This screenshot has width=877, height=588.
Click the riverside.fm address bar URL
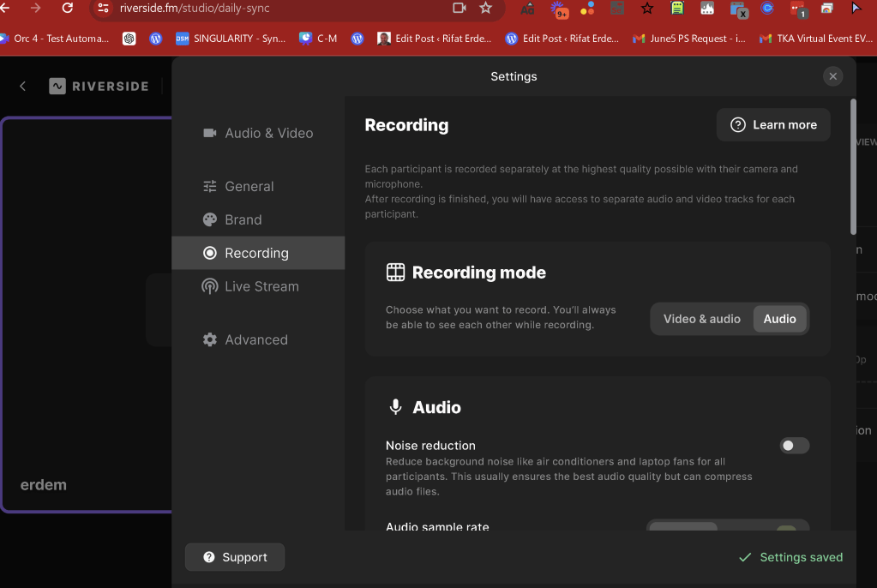click(x=195, y=8)
